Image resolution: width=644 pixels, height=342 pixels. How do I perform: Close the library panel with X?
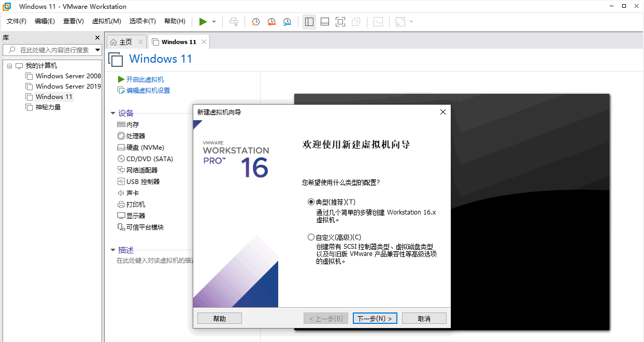[97, 38]
